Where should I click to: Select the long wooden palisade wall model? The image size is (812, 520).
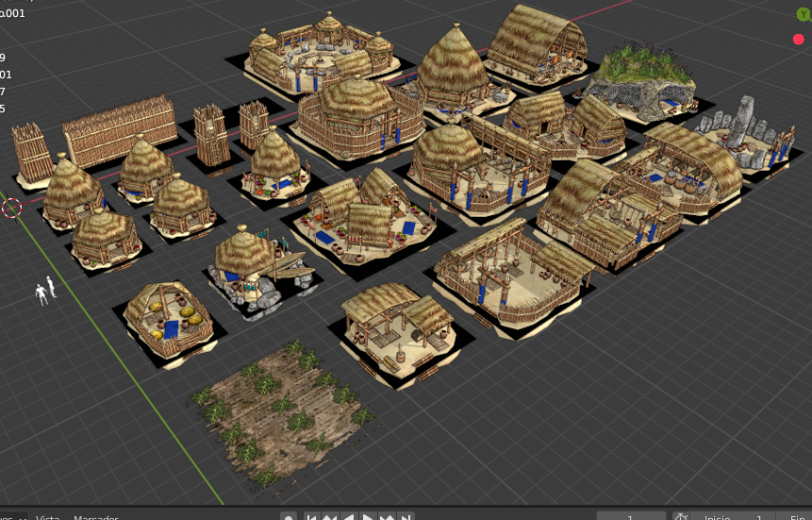(120, 130)
